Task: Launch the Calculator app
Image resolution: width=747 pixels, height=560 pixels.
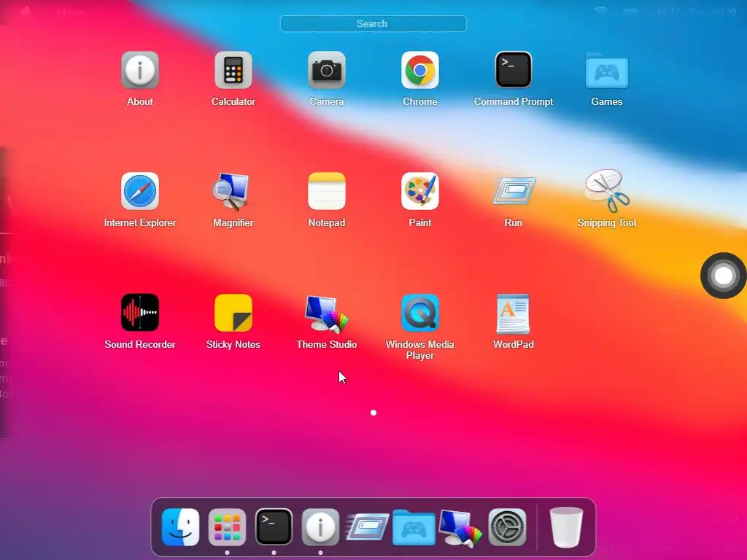Action: click(x=233, y=70)
